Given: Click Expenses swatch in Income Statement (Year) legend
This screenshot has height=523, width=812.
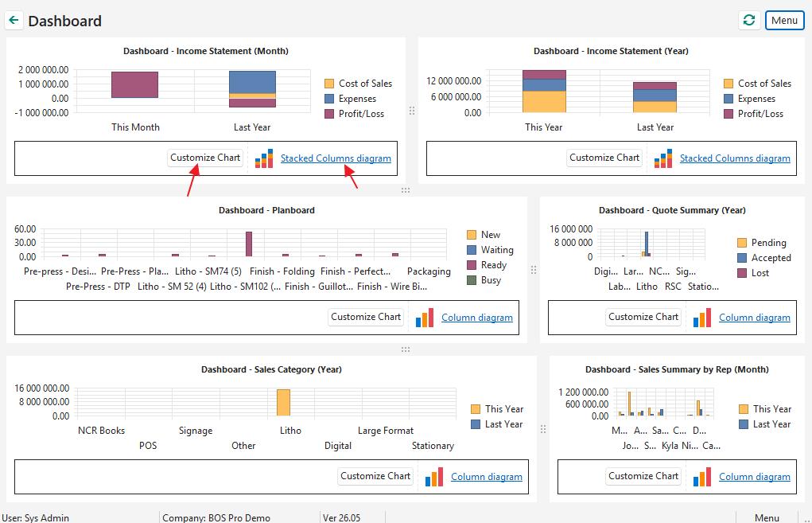Looking at the screenshot, I should pos(728,99).
